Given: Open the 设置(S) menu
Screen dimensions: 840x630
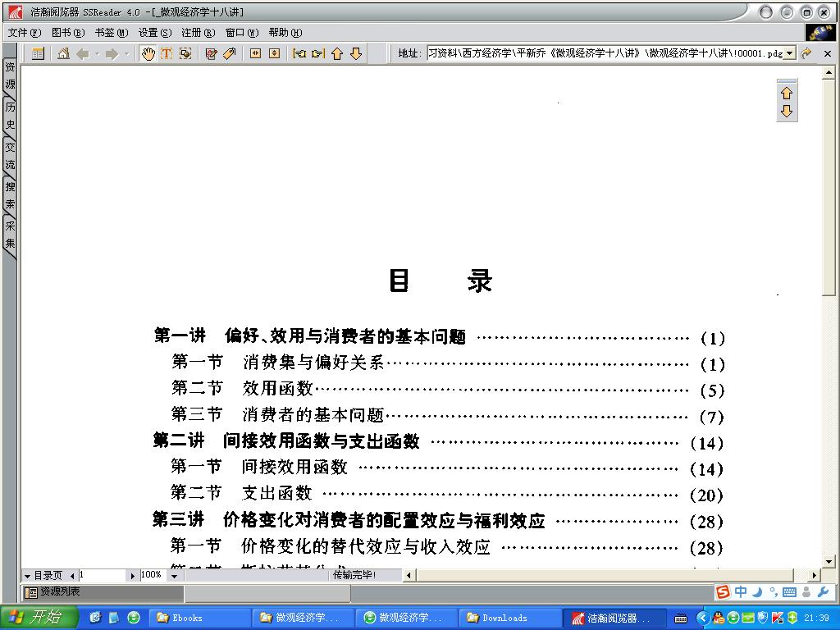Looking at the screenshot, I should (155, 33).
